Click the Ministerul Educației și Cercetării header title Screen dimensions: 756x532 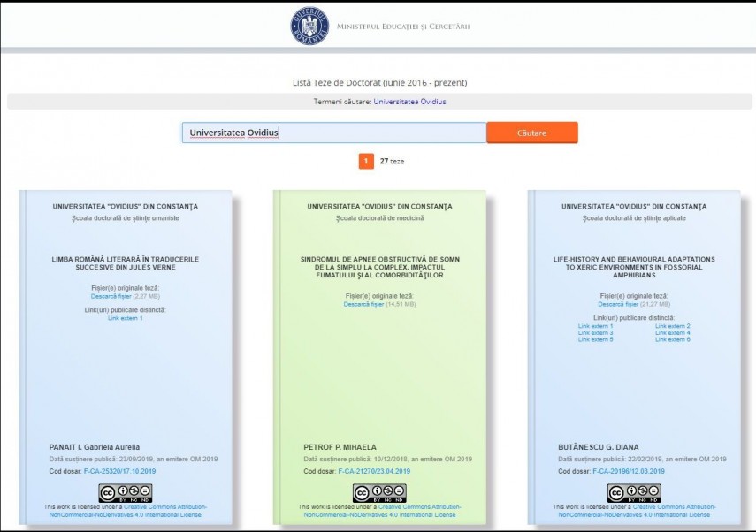[403, 27]
